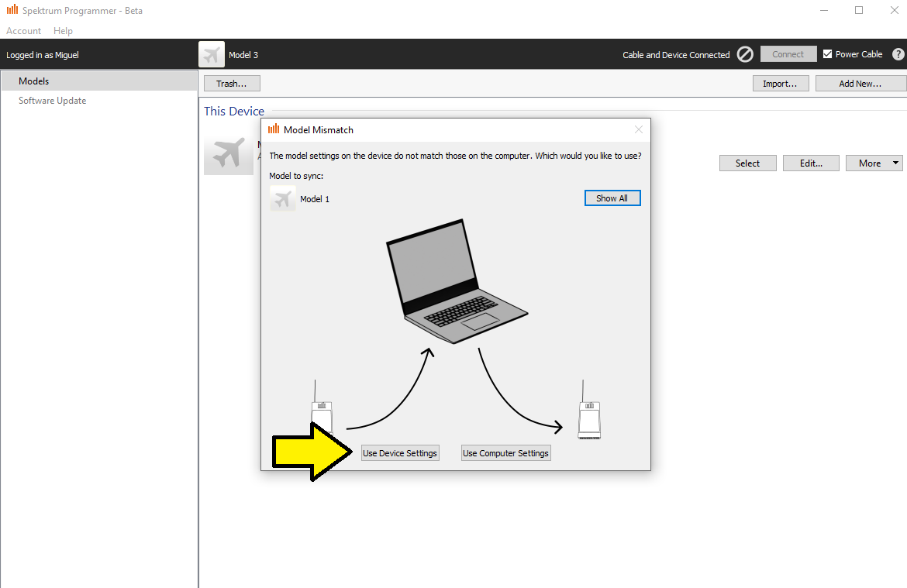The height and width of the screenshot is (588, 907).
Task: Close the Model Mismatch dialog
Action: (x=638, y=129)
